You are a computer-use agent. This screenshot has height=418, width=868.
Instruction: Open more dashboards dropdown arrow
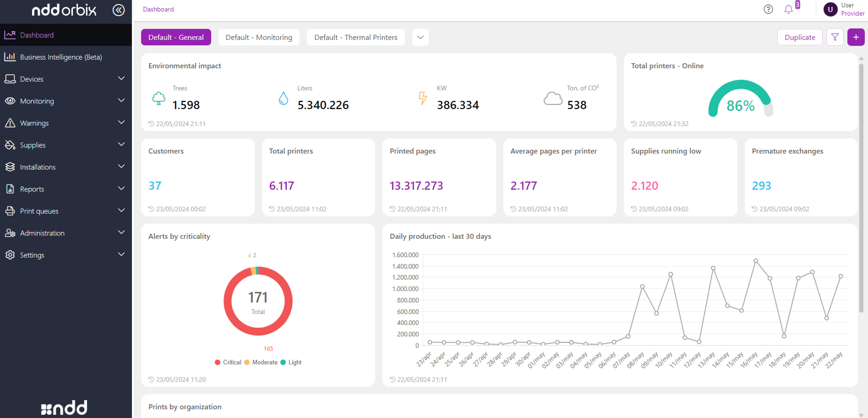coord(420,37)
